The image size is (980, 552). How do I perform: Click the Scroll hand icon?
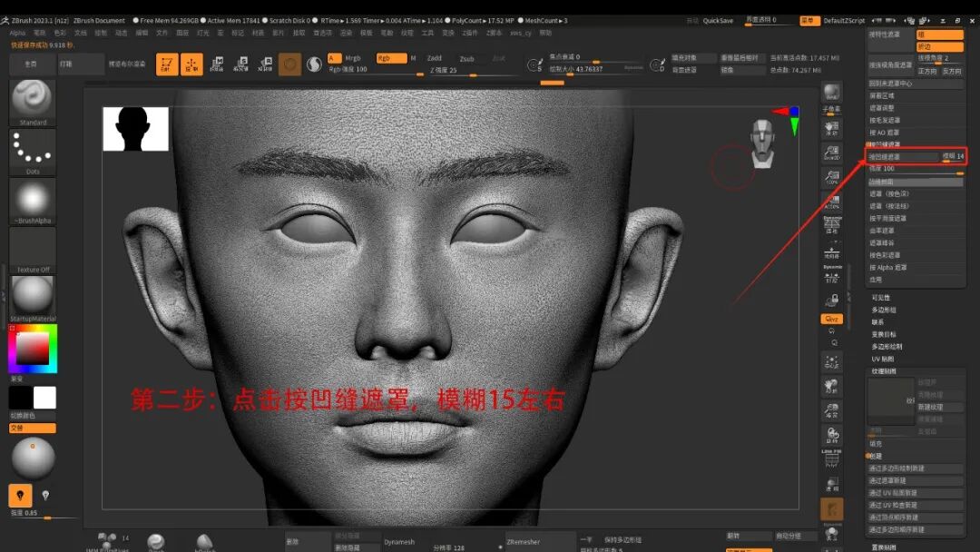832,128
